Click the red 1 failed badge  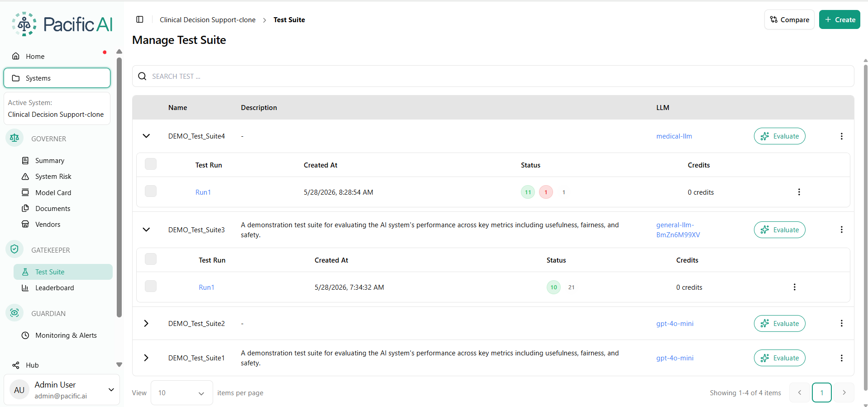coord(546,192)
